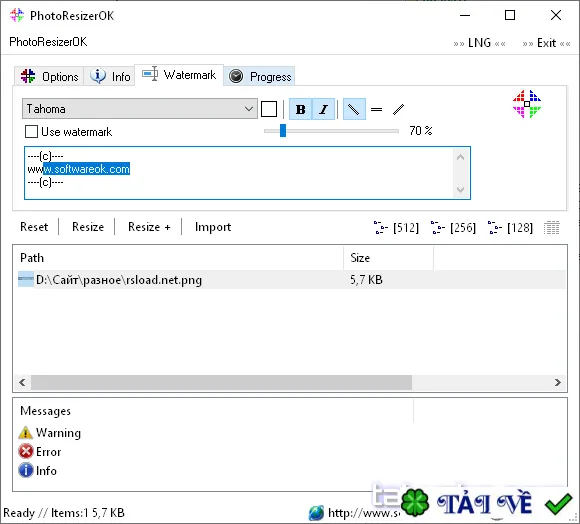The width and height of the screenshot is (580, 524).
Task: Select the Info message row
Action: tap(37, 470)
